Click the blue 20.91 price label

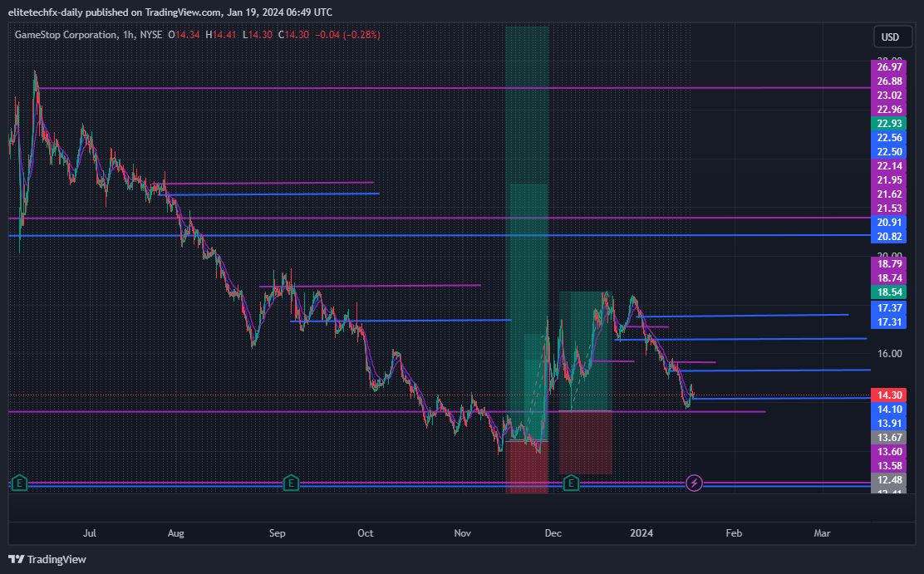tap(889, 223)
